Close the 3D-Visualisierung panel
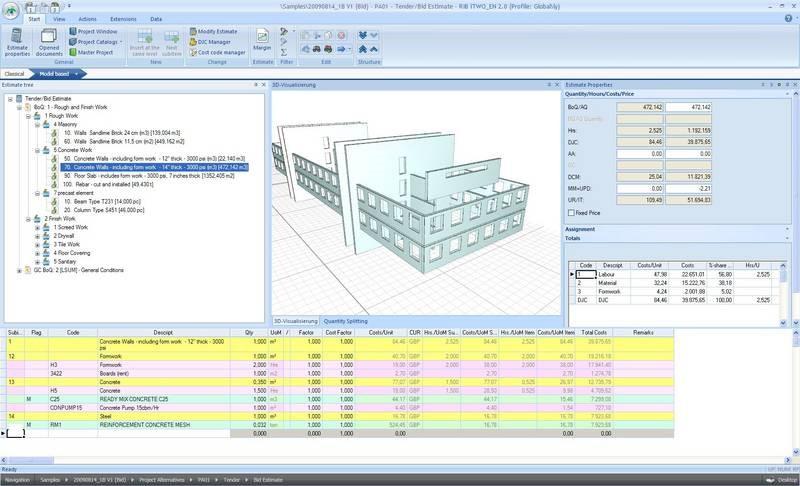800x486 pixels. (557, 85)
